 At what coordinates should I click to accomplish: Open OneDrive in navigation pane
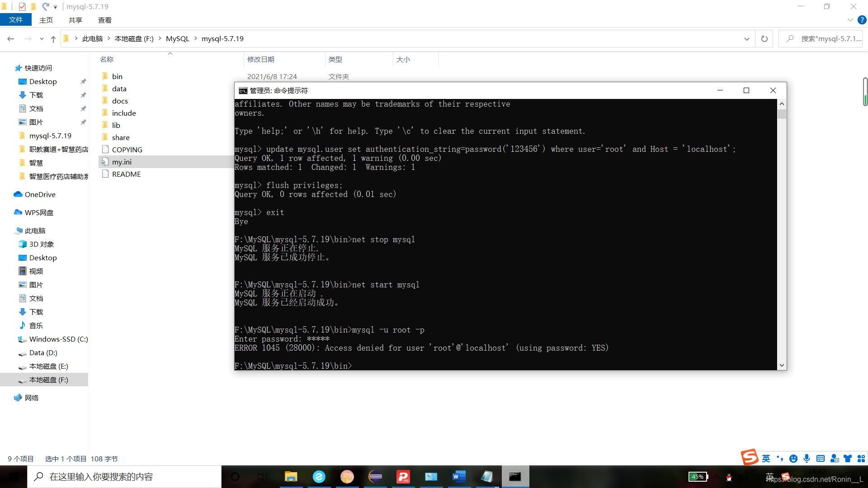click(x=40, y=194)
